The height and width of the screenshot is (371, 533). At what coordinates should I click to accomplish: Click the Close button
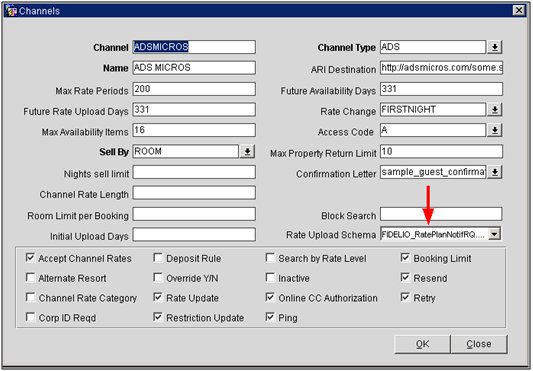pos(479,344)
